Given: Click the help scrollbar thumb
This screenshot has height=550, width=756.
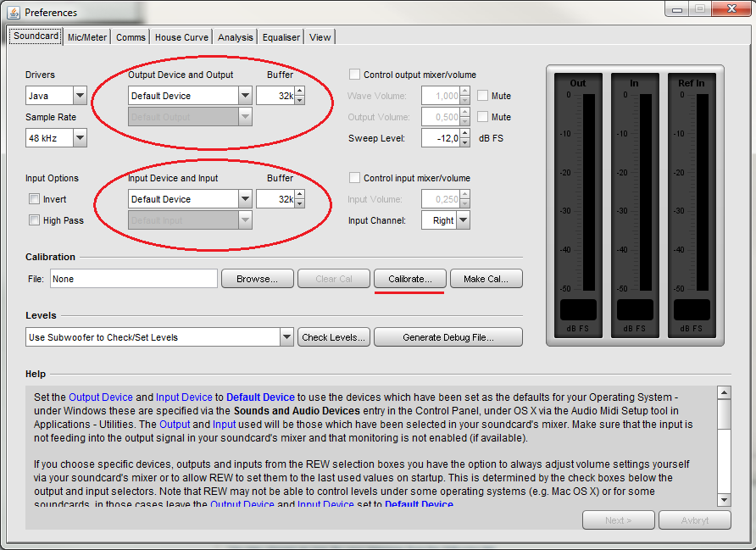Looking at the screenshot, I should (x=724, y=414).
